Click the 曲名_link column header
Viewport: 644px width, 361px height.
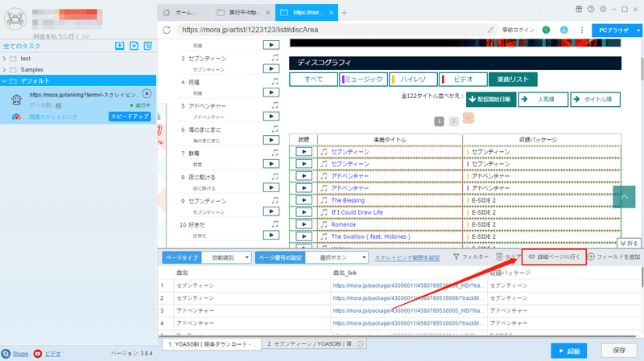tap(345, 273)
